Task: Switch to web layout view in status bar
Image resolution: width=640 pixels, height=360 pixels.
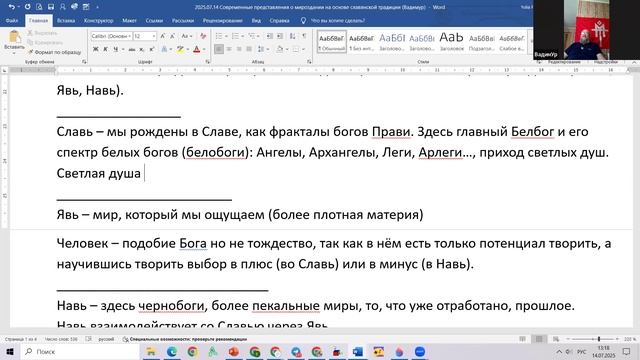Action: click(556, 339)
